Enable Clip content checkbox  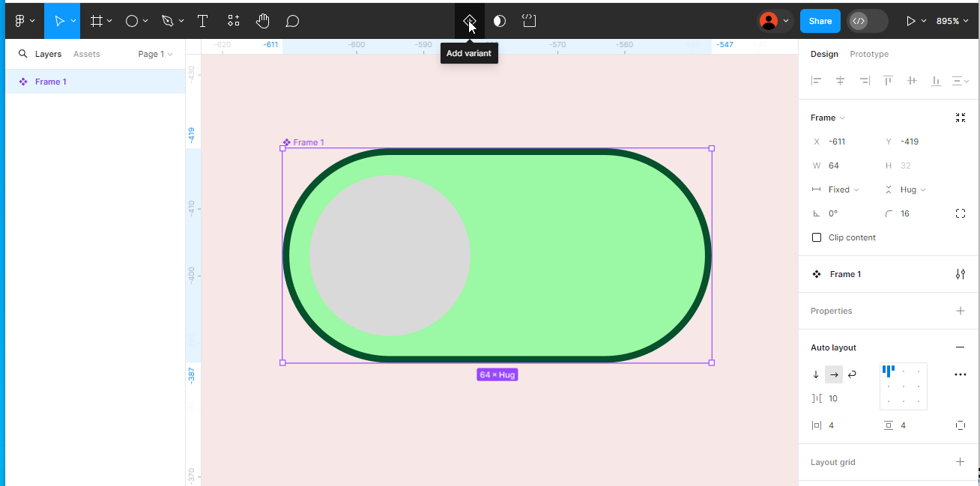(x=817, y=237)
